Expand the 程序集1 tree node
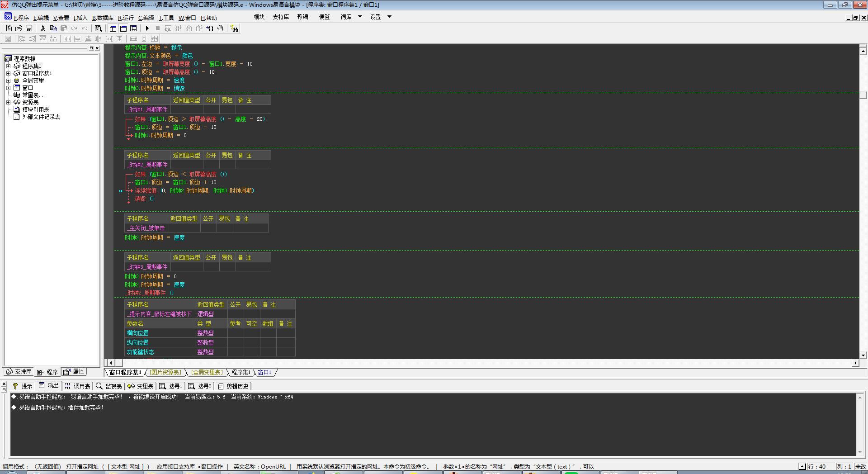Viewport: 868px width, 474px height. [x=8, y=66]
